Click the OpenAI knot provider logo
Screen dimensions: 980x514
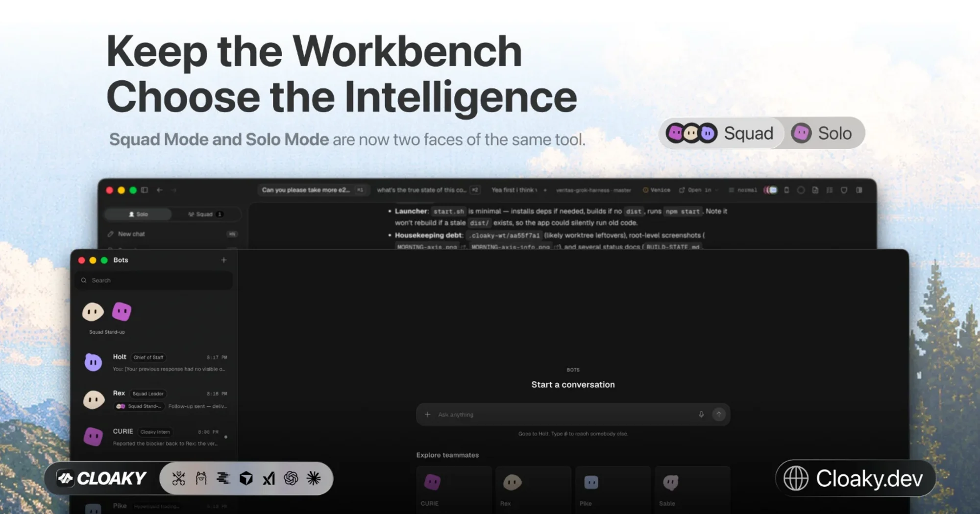pyautogui.click(x=291, y=478)
